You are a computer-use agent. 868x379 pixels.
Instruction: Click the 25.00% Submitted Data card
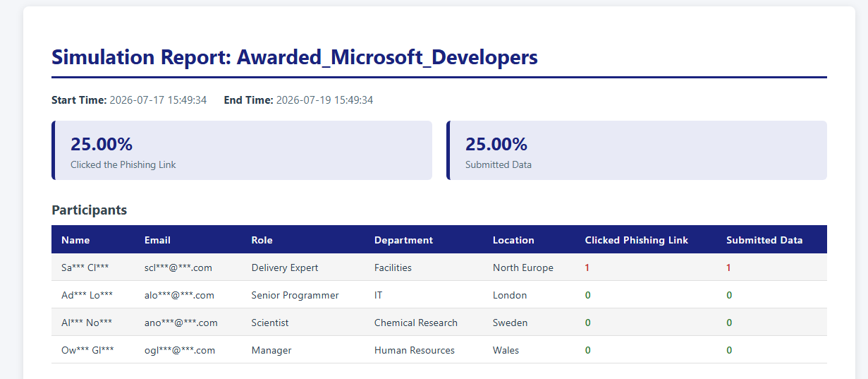(637, 150)
